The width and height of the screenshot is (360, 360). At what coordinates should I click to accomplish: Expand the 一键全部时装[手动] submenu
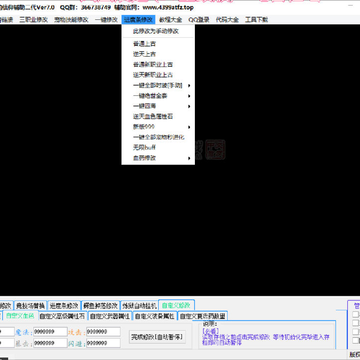[x=158, y=86]
